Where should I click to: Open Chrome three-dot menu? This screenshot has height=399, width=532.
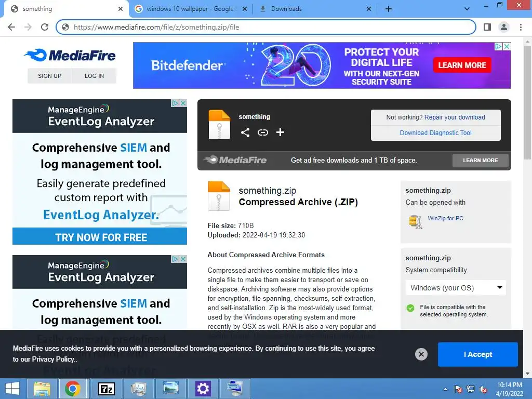click(521, 27)
